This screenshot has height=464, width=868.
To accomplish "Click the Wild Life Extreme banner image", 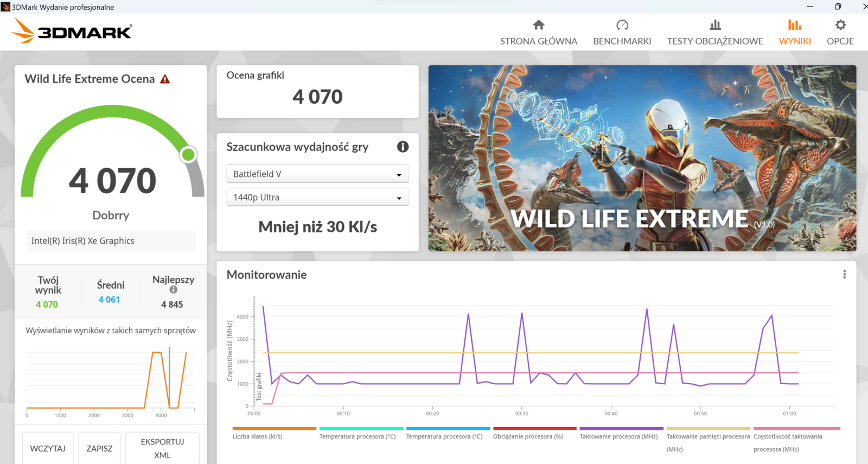I will pyautogui.click(x=642, y=158).
